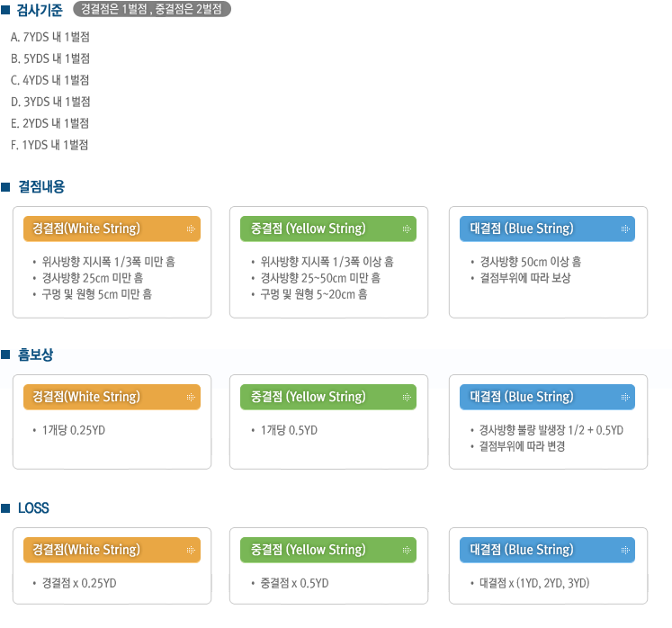Click dotted icon on orange 경결점 header under 흠보상
Screen dimensions: 672x628
point(191,398)
